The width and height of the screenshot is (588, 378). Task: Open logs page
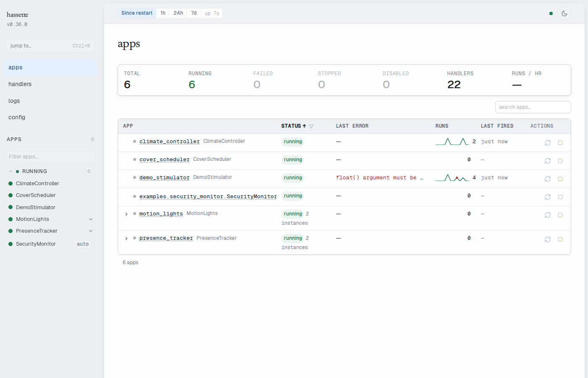(x=50, y=101)
